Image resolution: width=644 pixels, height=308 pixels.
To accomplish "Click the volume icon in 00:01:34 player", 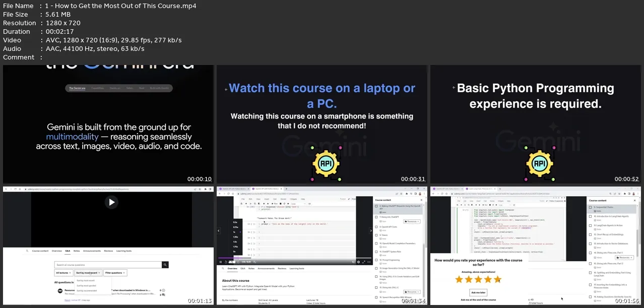I will click(x=353, y=262).
